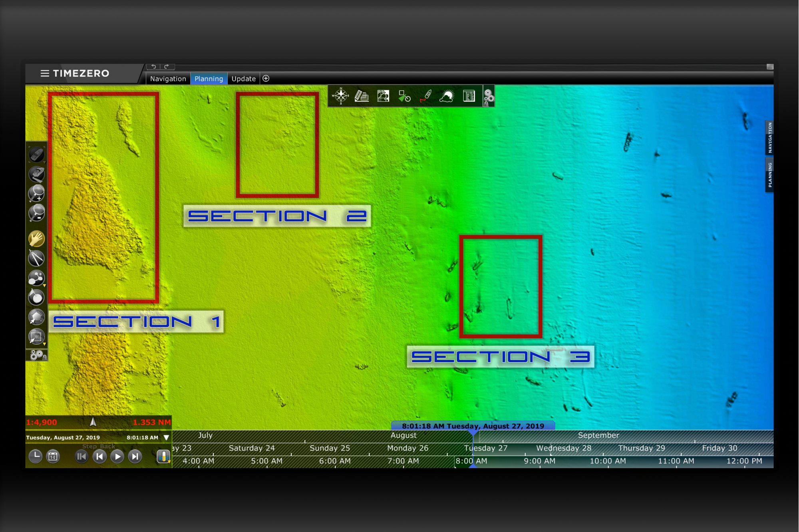Click the zoom out magnifier tool
Image resolution: width=799 pixels, height=532 pixels.
pos(36,213)
